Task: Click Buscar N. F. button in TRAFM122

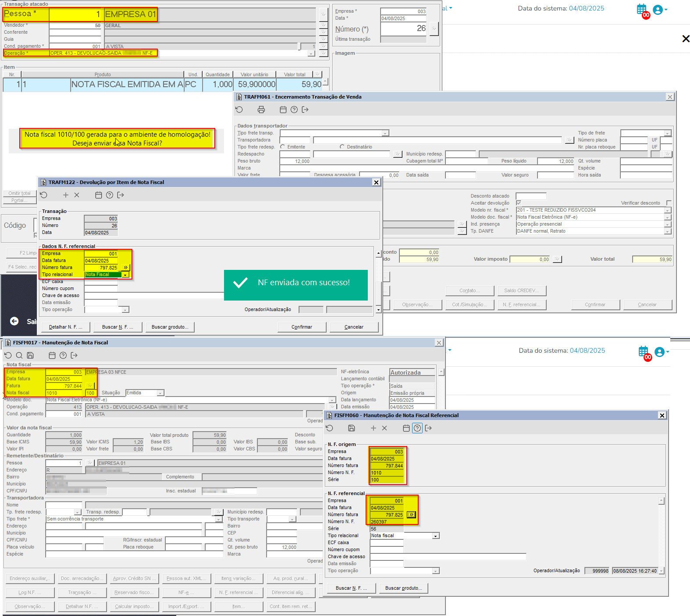Action: click(x=118, y=327)
